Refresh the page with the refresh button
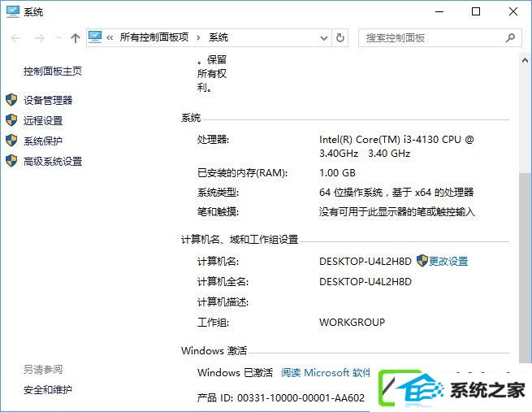 coord(340,37)
